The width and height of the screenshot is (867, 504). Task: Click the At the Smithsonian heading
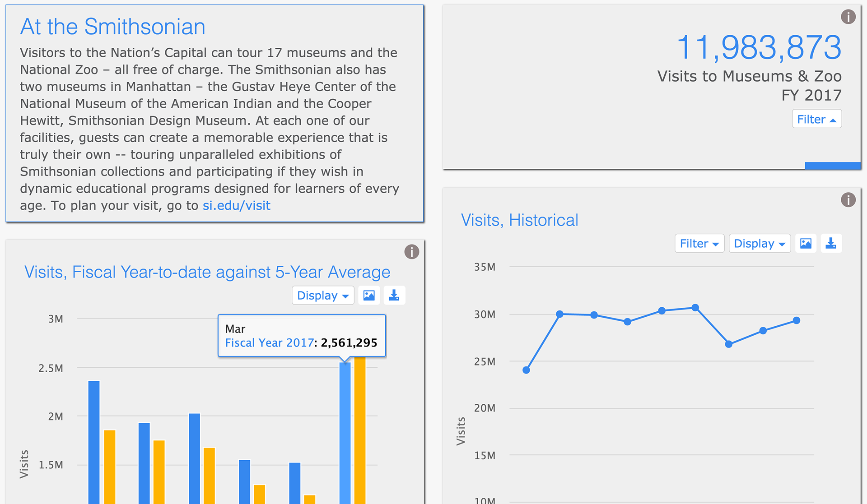pos(112,27)
